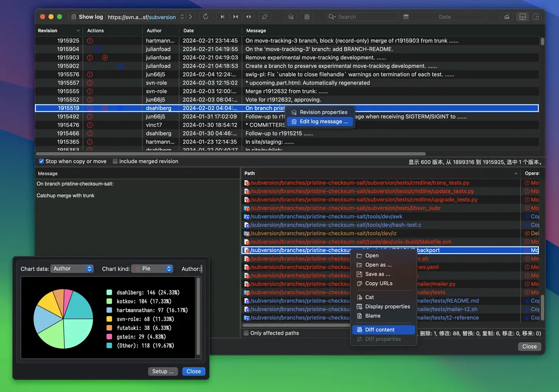
Task: Enable include merged revision
Action: (x=115, y=161)
